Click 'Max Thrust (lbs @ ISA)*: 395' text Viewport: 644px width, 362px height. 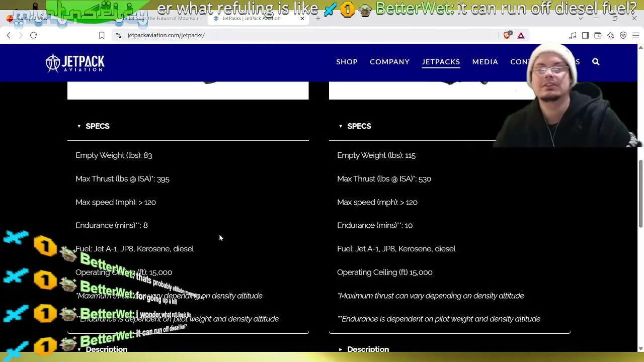tap(122, 179)
